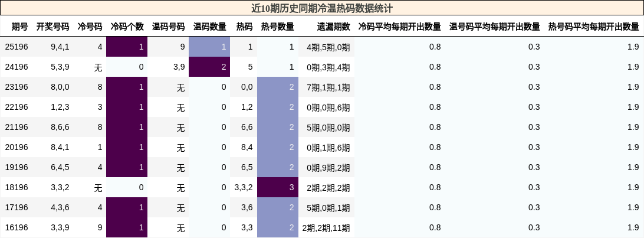The image size is (644, 238).
Task: Click the lavender warm count cell in row 25196
Action: click(209, 47)
